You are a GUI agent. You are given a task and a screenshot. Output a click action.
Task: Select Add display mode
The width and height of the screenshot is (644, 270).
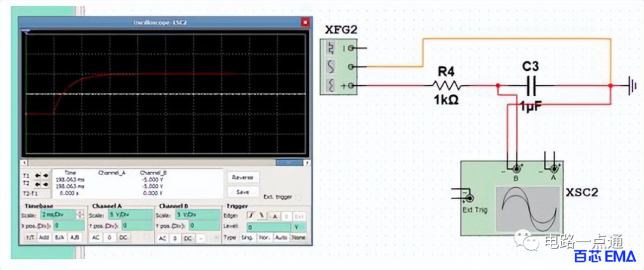pyautogui.click(x=44, y=237)
